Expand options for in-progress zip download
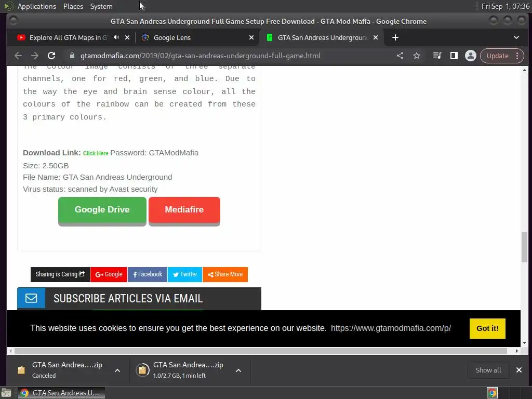 [x=238, y=370]
